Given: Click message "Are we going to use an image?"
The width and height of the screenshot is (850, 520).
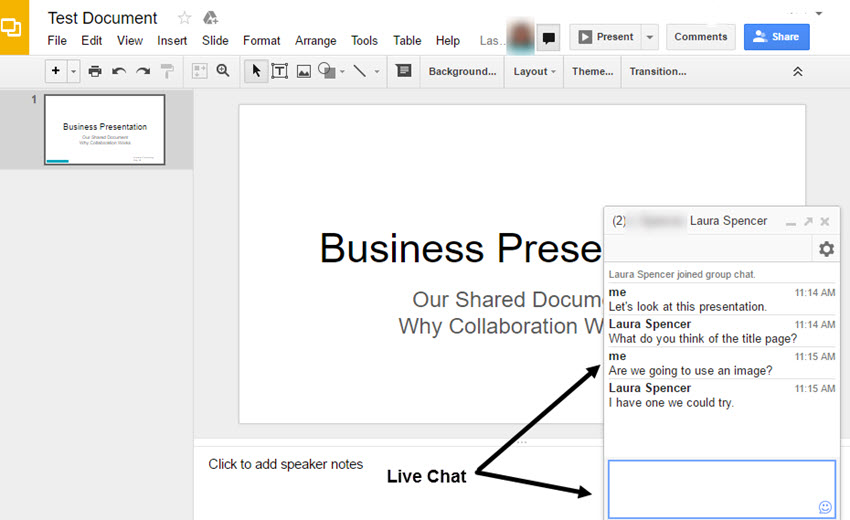Looking at the screenshot, I should coord(690,371).
